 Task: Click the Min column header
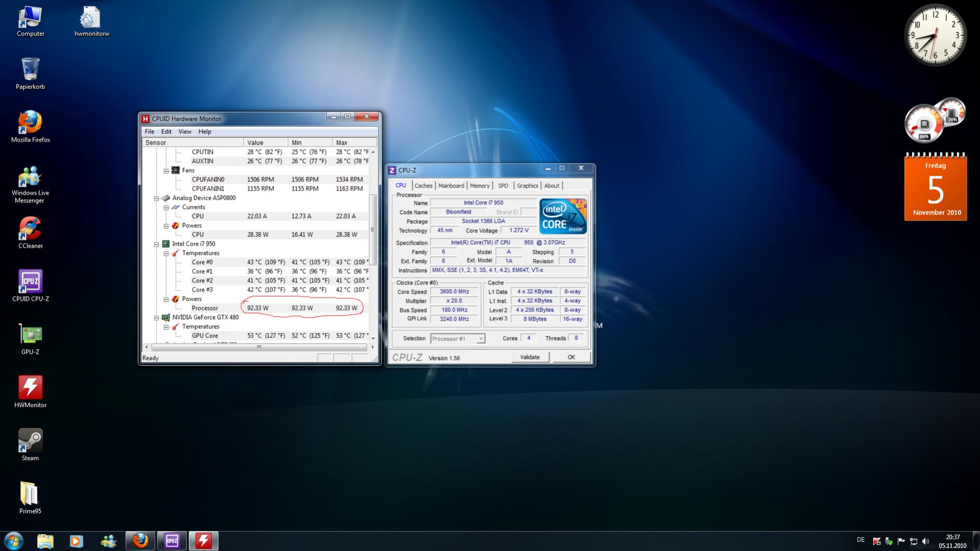(x=310, y=142)
